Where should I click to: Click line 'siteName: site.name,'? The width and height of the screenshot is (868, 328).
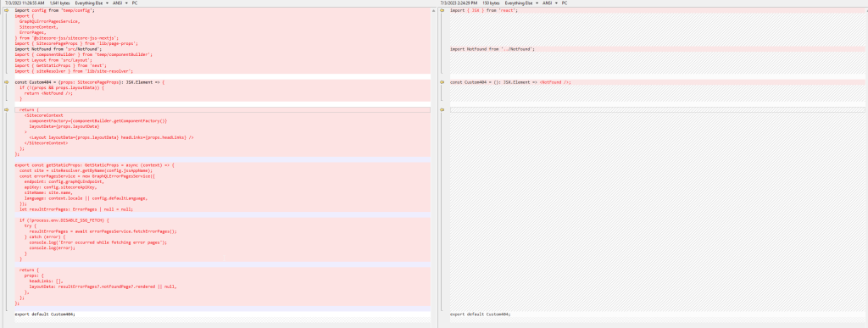point(48,192)
